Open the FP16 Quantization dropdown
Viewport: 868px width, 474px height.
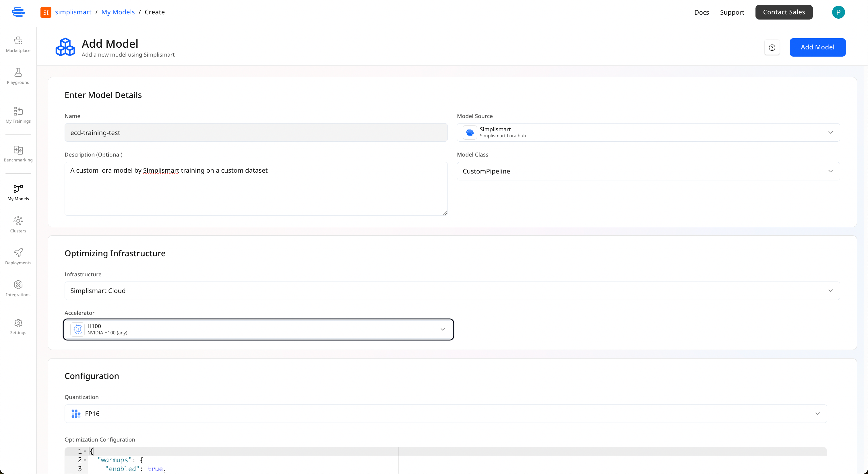[x=445, y=414]
